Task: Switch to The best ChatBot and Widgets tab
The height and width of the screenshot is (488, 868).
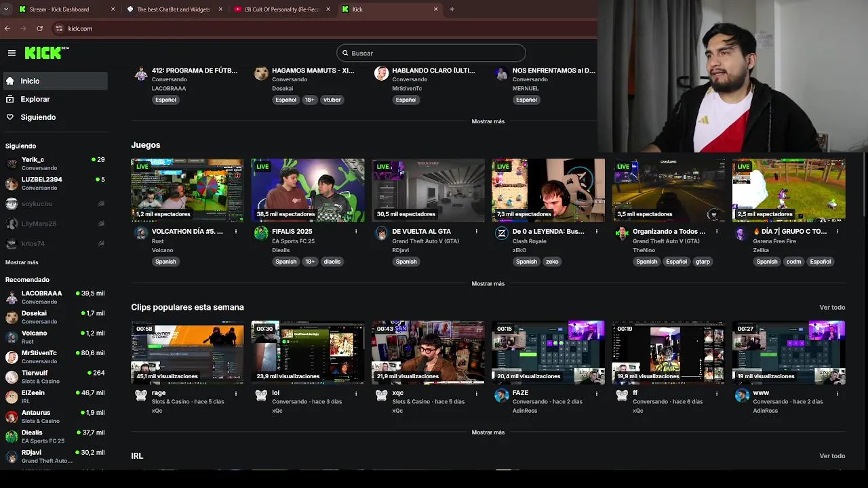Action: (x=174, y=9)
